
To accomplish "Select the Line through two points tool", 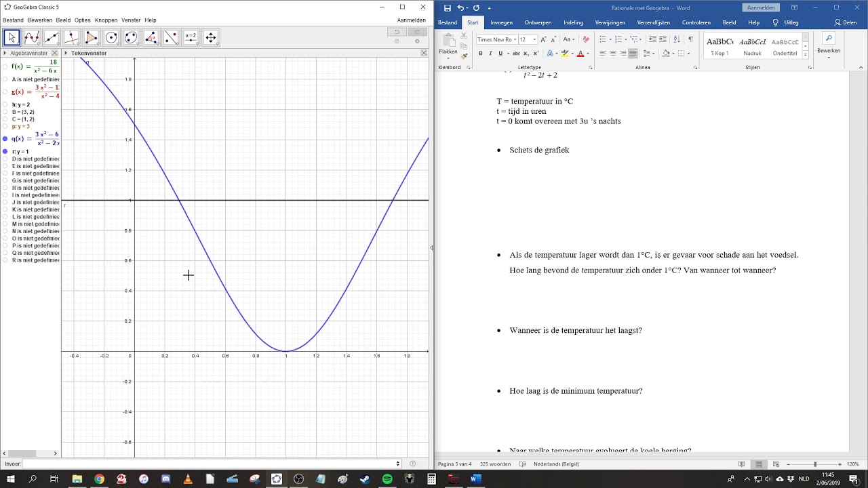I will tap(52, 38).
